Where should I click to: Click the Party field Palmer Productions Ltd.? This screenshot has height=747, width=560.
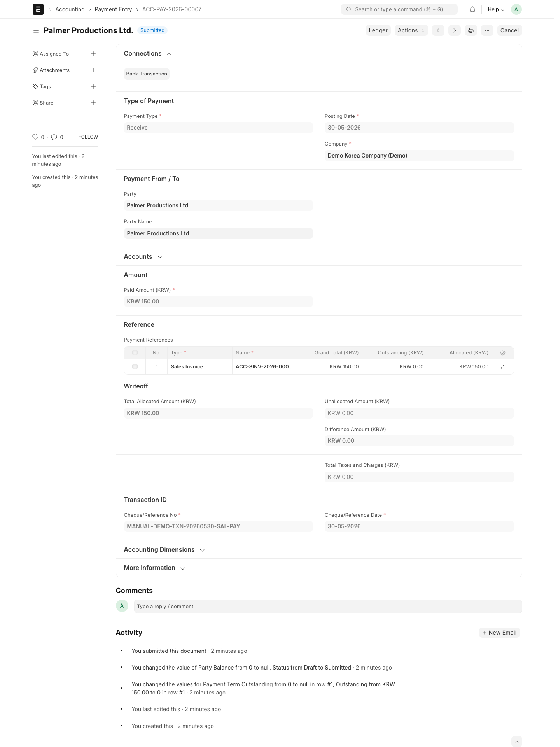[x=218, y=205]
